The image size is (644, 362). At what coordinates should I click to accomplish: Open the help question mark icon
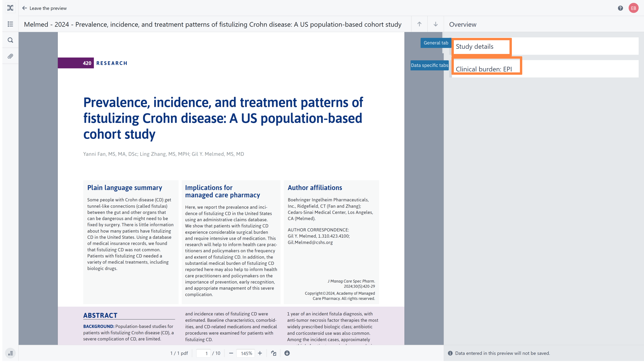click(x=620, y=8)
